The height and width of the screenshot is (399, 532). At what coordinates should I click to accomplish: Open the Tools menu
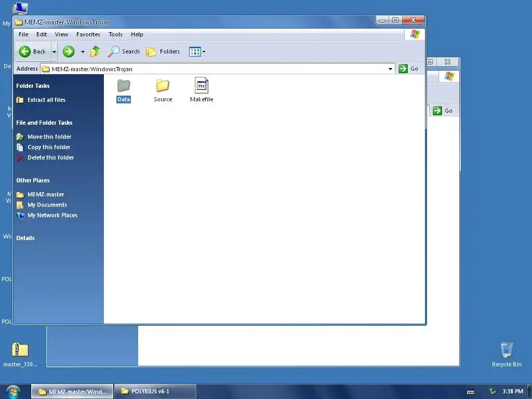tap(115, 34)
